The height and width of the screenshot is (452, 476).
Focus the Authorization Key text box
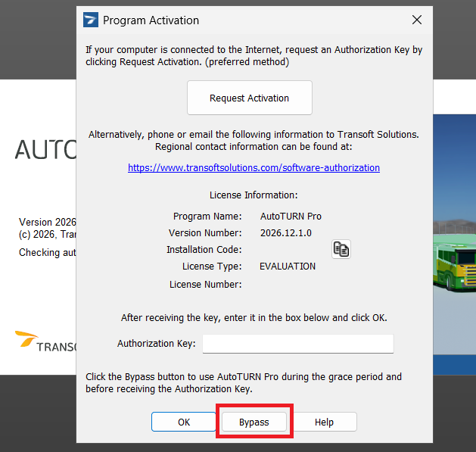click(297, 344)
